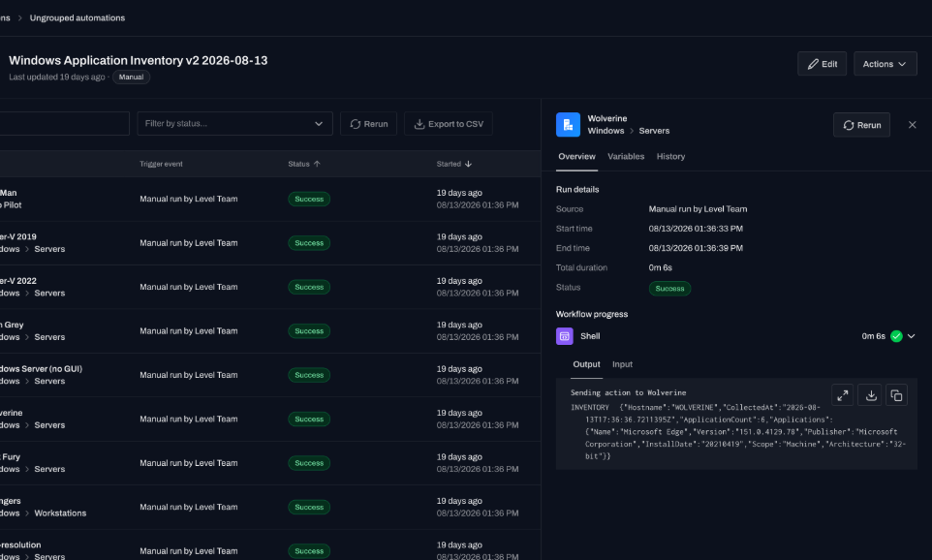The height and width of the screenshot is (560, 932).
Task: Open the Servers breadcrumb in the side panel
Action: coord(654,131)
